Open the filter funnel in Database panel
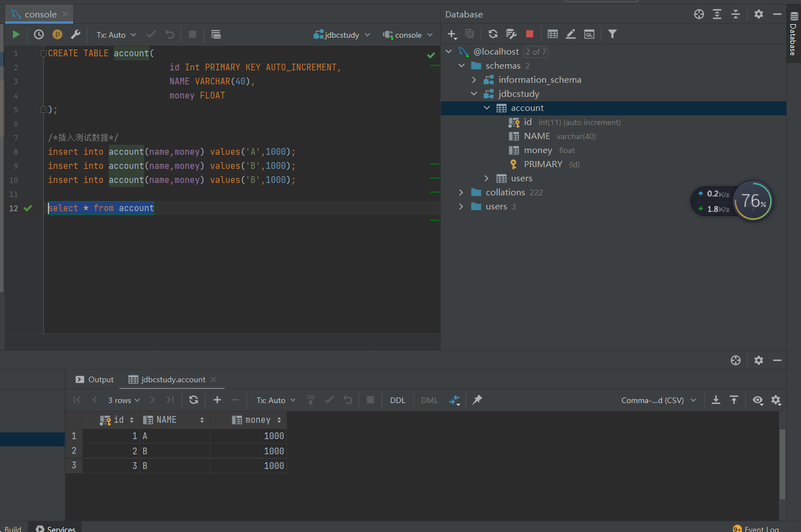 [612, 34]
